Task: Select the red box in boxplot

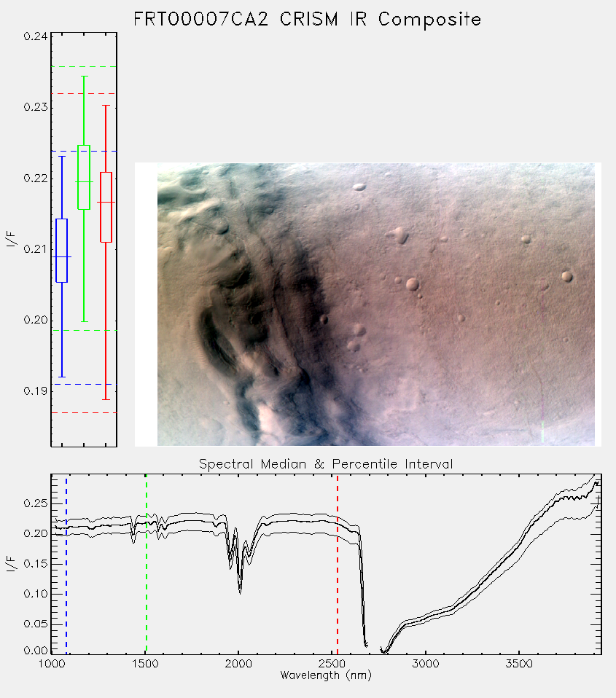Action: point(106,207)
